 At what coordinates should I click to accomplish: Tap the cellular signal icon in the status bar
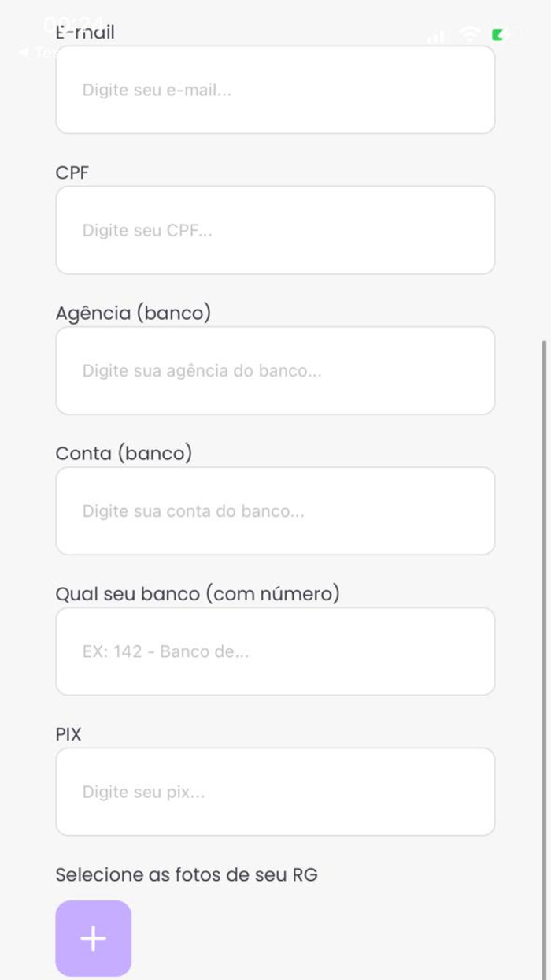tap(438, 36)
